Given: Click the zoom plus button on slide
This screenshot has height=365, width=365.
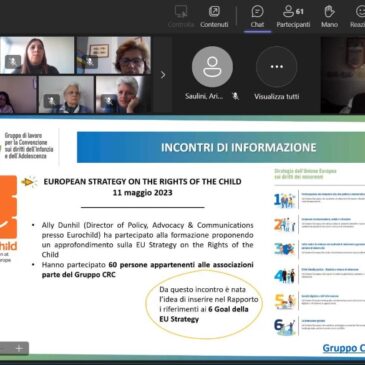Looking at the screenshot, I should tap(19, 348).
